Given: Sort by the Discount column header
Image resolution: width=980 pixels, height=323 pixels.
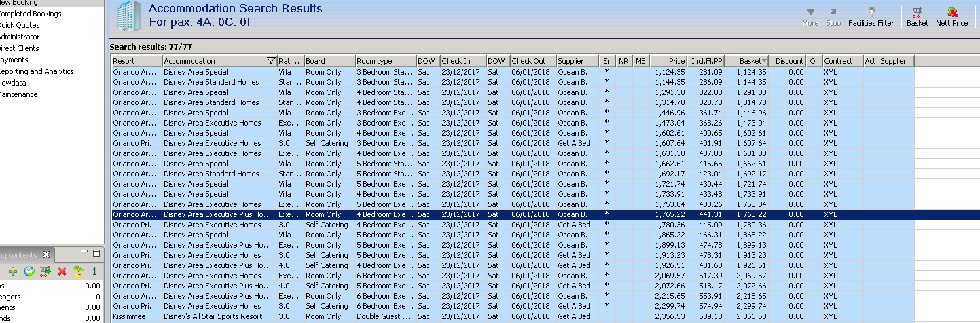Looking at the screenshot, I should point(788,61).
